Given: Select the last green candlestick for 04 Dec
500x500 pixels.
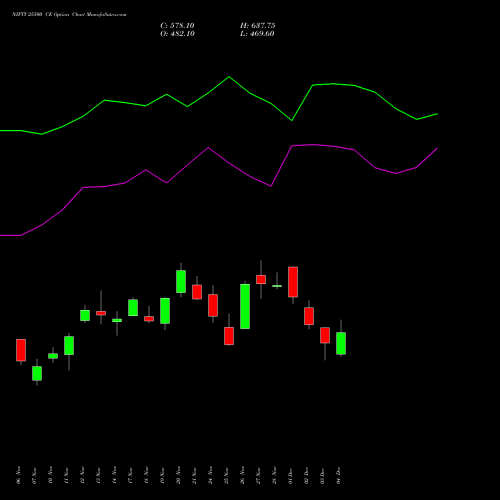Looking at the screenshot, I should [x=341, y=343].
